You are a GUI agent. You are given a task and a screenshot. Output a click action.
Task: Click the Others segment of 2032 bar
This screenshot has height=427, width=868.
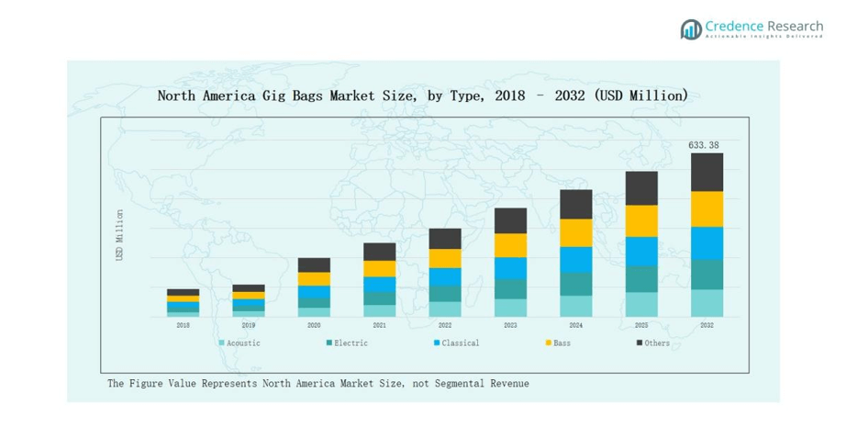(x=707, y=172)
